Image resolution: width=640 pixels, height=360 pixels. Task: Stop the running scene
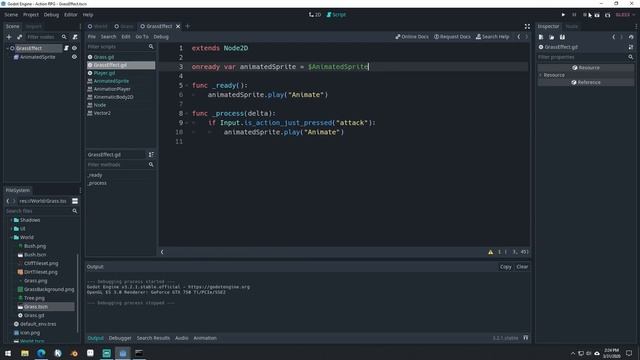pos(585,15)
